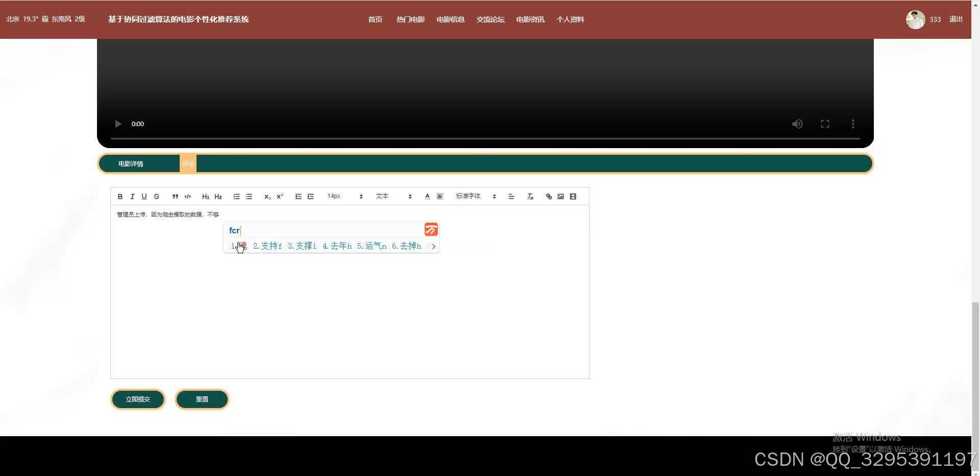980x476 pixels.
Task: Select IME candidate 6 去掉
Action: [x=406, y=246]
